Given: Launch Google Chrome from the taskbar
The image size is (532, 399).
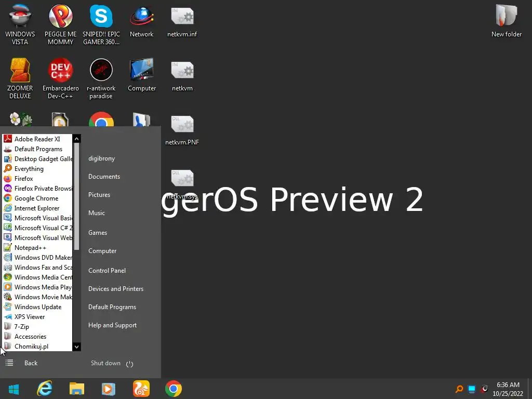Looking at the screenshot, I should tap(174, 389).
